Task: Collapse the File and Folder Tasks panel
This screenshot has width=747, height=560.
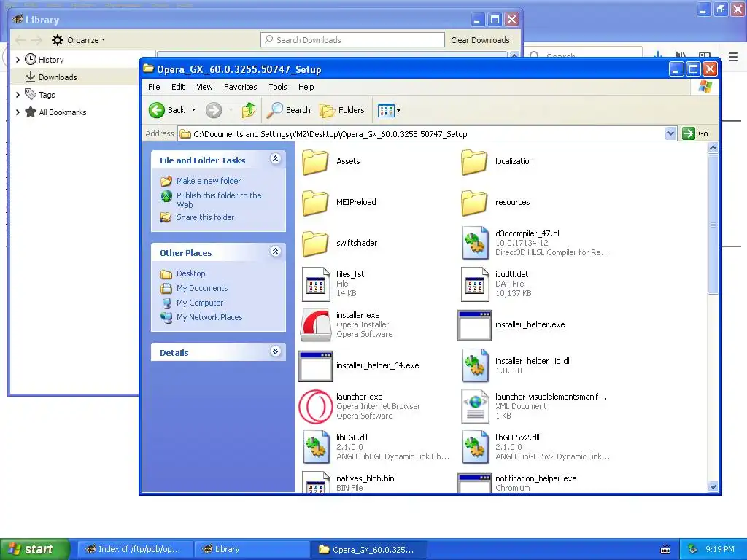Action: [x=275, y=159]
